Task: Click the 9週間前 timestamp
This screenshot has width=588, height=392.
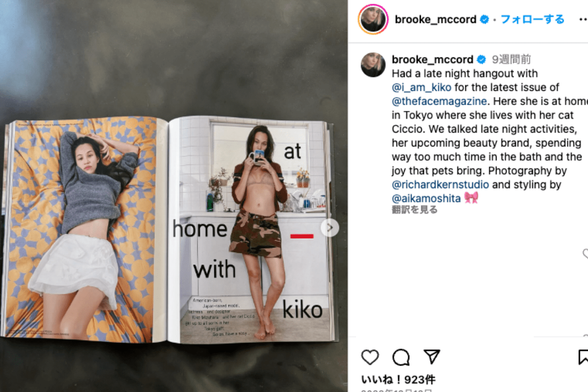Action: [511, 60]
